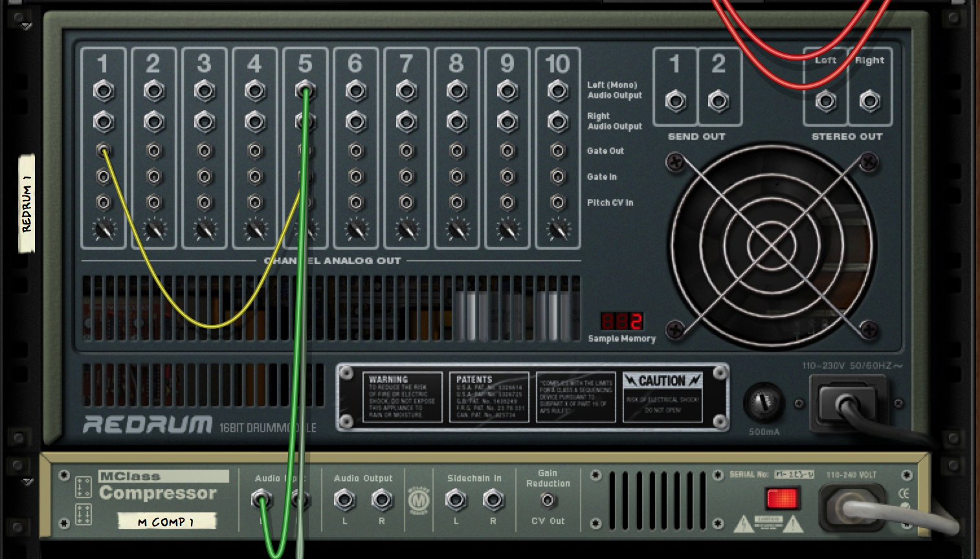Click the REDRUM 1 tape name label
Viewport: 980px width, 559px height.
pyautogui.click(x=27, y=203)
